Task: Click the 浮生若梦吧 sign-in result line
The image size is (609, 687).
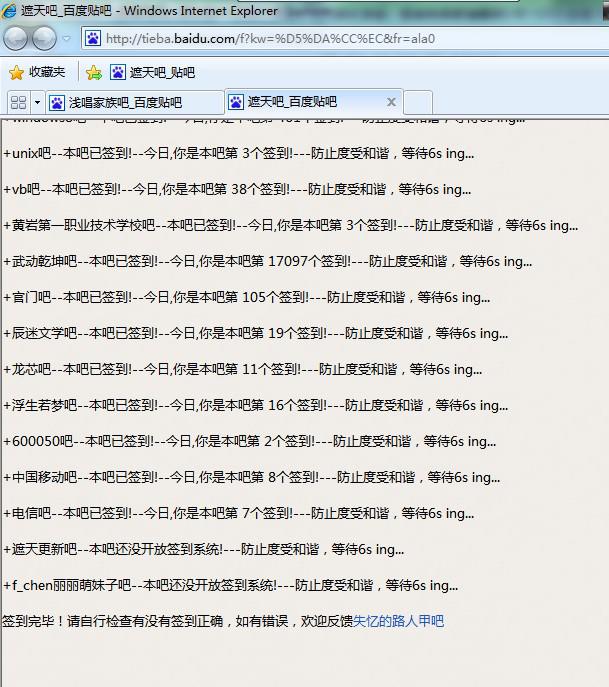Action: (x=255, y=405)
